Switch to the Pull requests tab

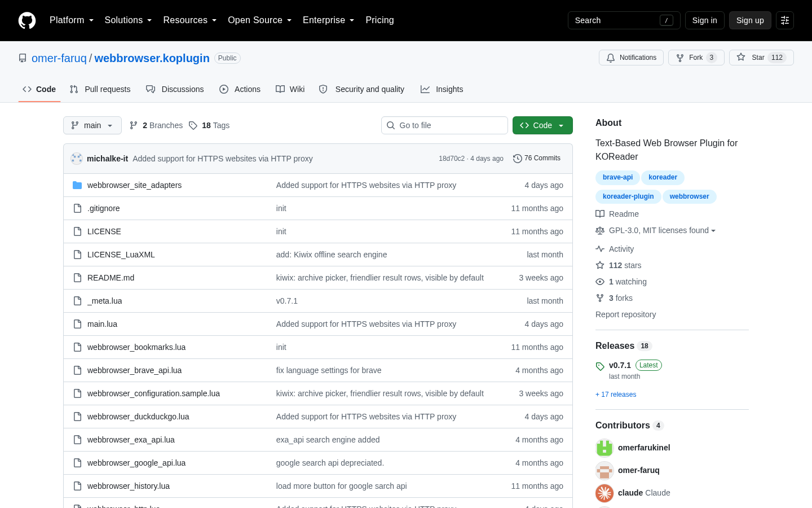100,89
